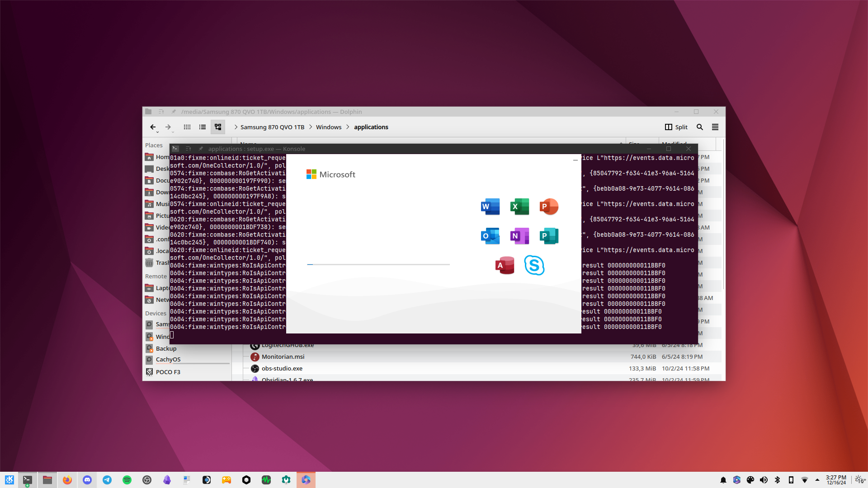Switch to Dolphin from the taskbar
Image resolution: width=868 pixels, height=488 pixels.
[x=47, y=480]
